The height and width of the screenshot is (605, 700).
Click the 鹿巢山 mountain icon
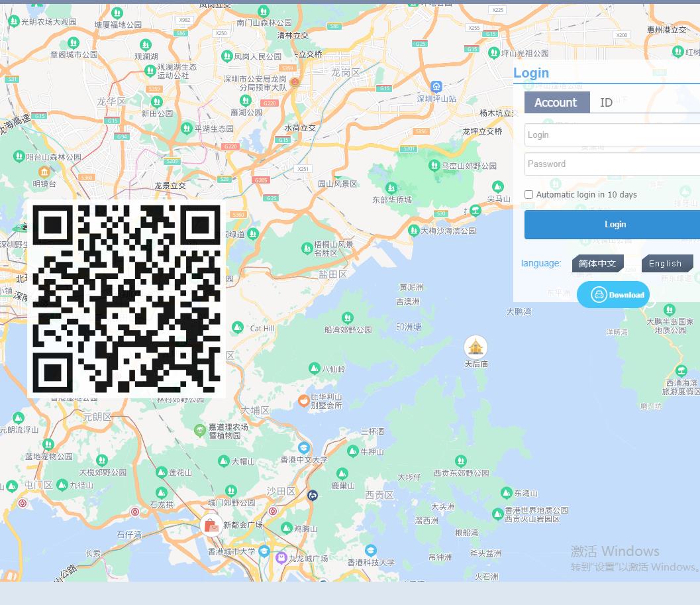pyautogui.click(x=342, y=473)
